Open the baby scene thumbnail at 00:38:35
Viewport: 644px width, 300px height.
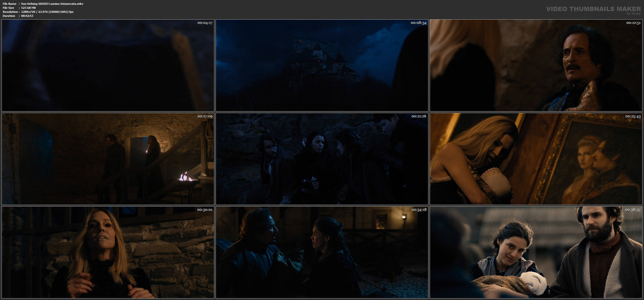pos(536,252)
